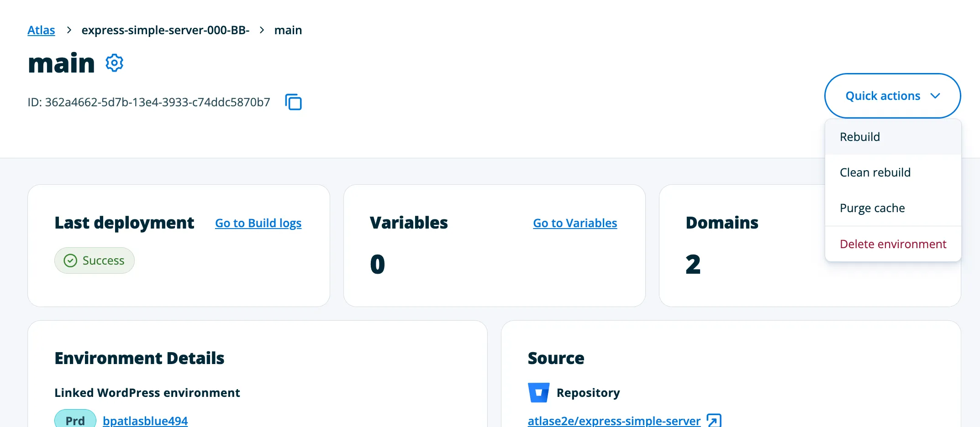
Task: Select Rebuild from the menu
Action: click(x=859, y=137)
